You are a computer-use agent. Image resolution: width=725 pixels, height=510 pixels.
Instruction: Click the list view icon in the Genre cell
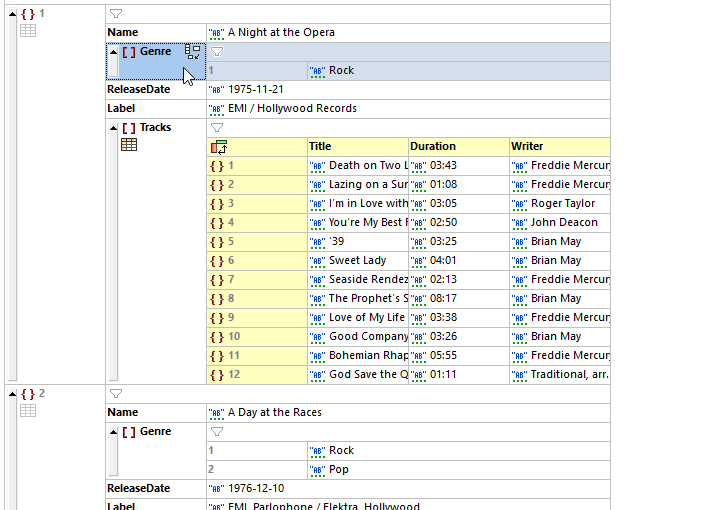click(193, 52)
